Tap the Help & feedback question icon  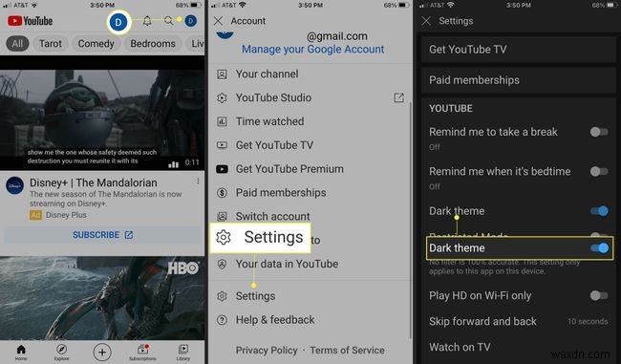[223, 320]
